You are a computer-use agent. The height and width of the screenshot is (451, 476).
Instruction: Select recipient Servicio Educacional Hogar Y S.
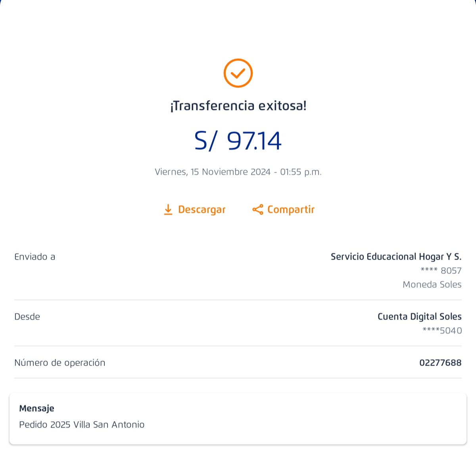396,257
